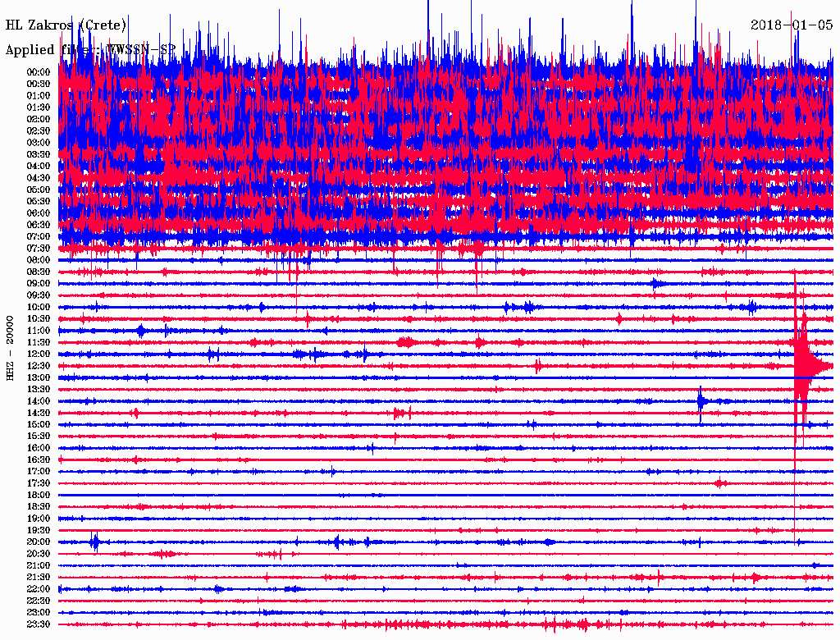The width and height of the screenshot is (840, 640).
Task: Select the 04:00 time label
Action: (39, 167)
